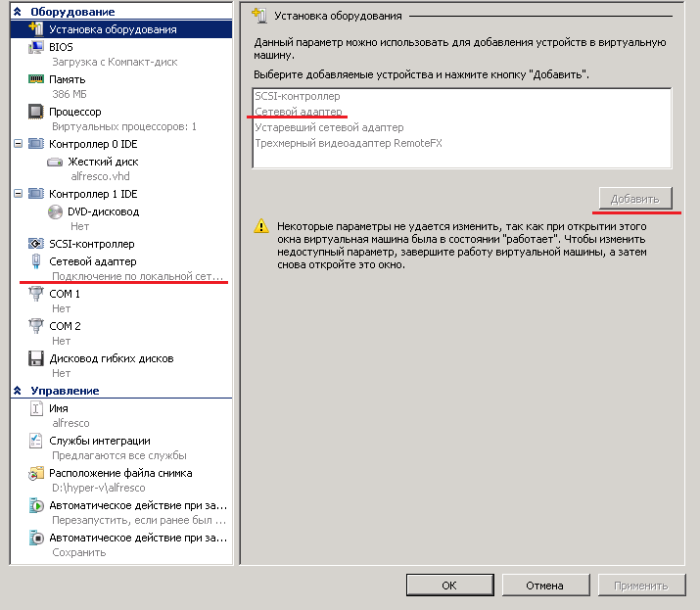Choose Устаревший сетевой адаптер in list
The height and width of the screenshot is (610, 700).
(x=329, y=127)
